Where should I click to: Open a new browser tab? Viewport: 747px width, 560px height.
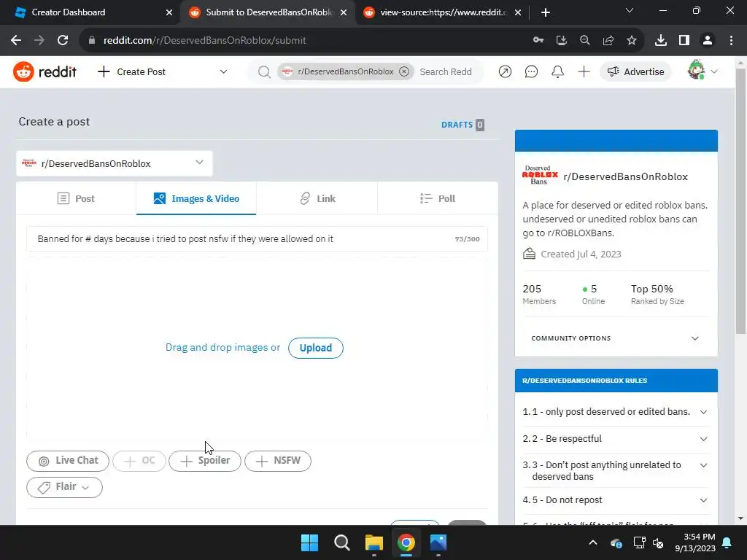(x=546, y=12)
